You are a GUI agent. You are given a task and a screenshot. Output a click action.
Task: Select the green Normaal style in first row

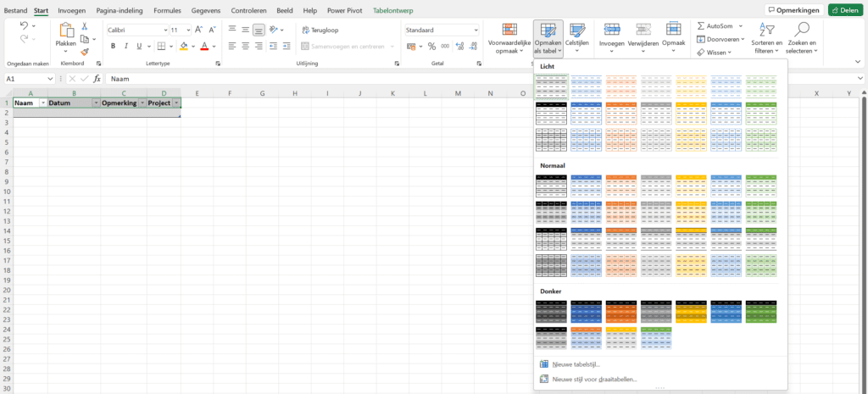761,186
